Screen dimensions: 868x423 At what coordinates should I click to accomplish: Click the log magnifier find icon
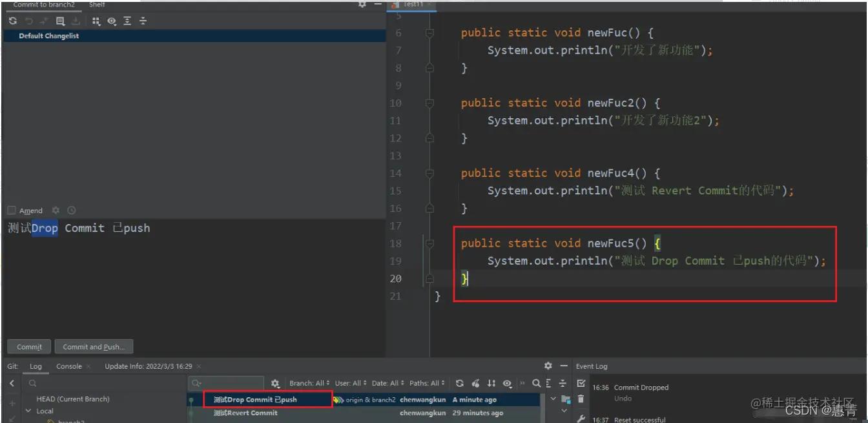(x=536, y=383)
